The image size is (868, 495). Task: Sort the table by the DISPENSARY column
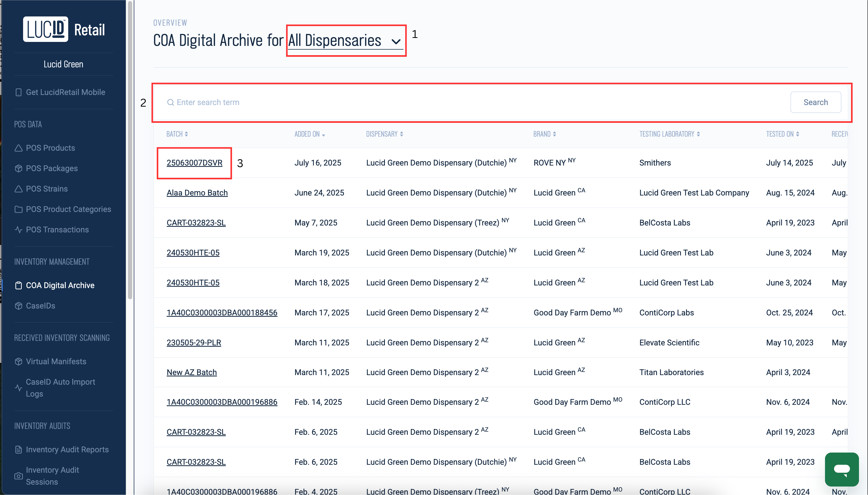[x=384, y=134]
